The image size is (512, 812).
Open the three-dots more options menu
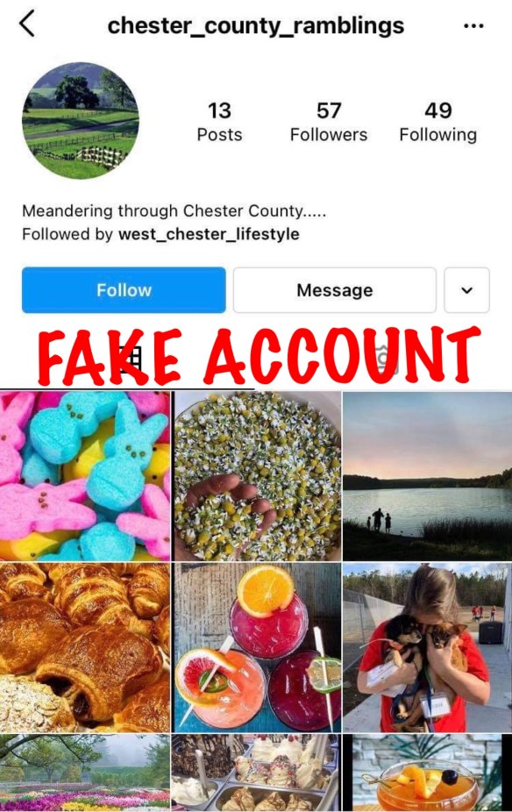[473, 26]
